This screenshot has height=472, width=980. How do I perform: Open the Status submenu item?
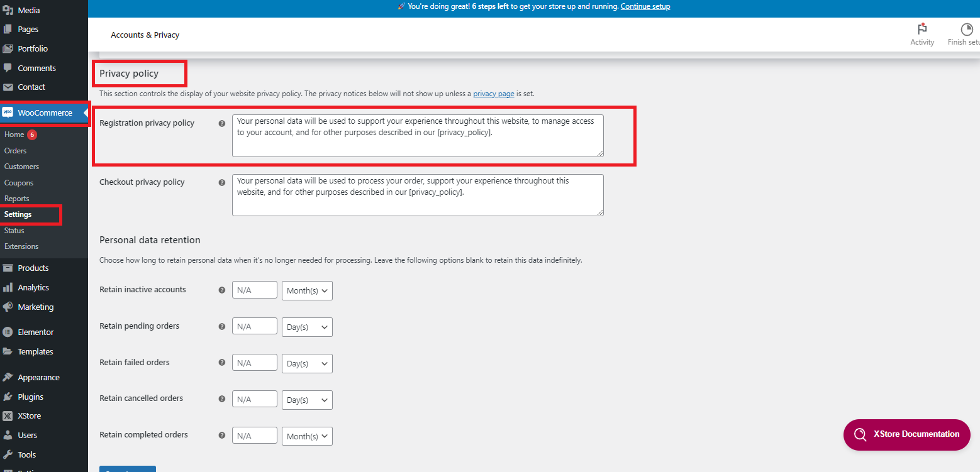(x=14, y=231)
